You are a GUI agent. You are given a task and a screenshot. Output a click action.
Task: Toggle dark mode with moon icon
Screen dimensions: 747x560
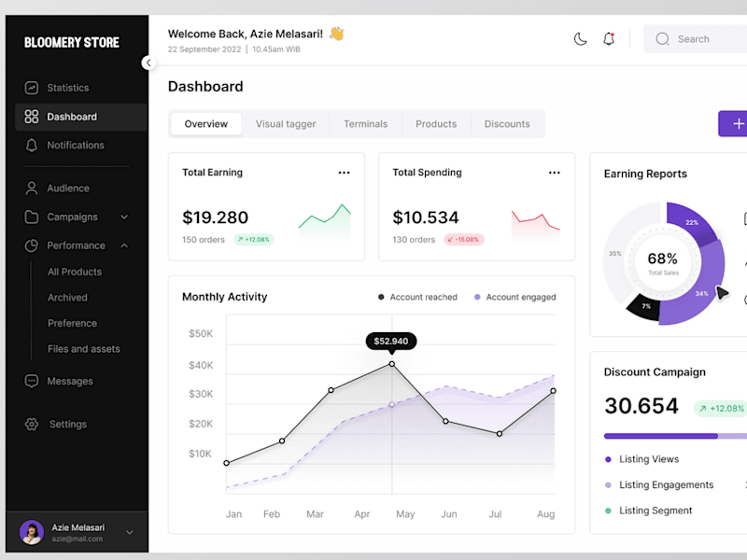[x=580, y=39]
